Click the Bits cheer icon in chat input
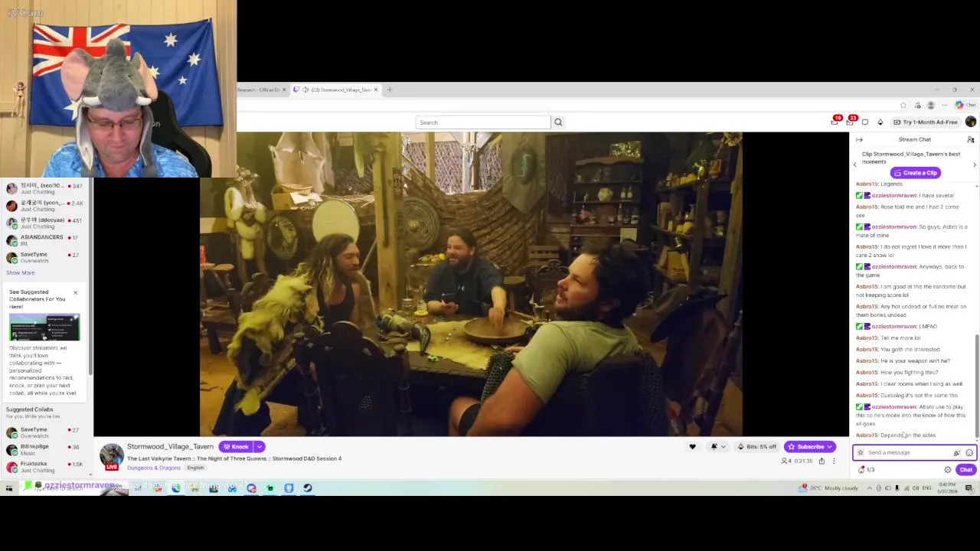The height and width of the screenshot is (551, 980). [956, 452]
